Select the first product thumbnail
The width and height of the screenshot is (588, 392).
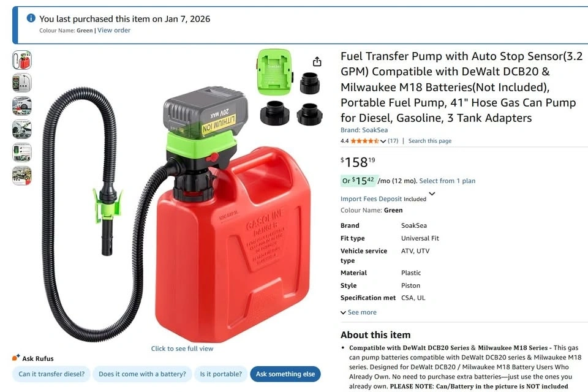click(x=22, y=60)
